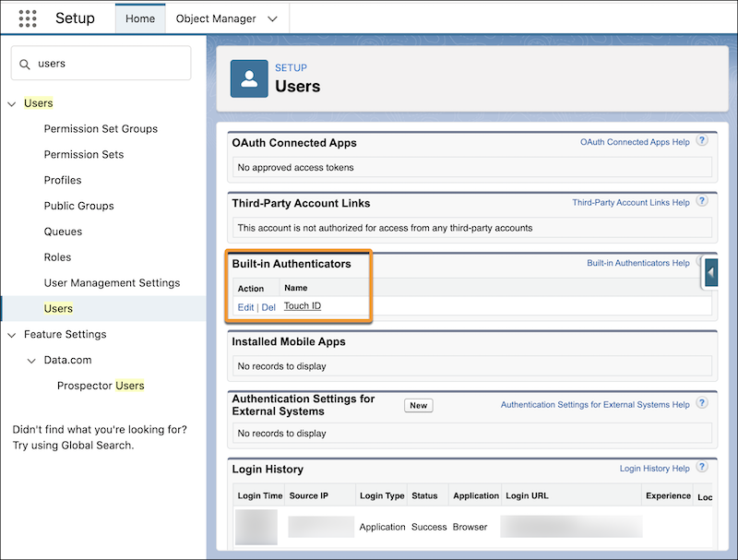738x560 pixels.
Task: Click Edit link for Touch ID
Action: tap(245, 307)
